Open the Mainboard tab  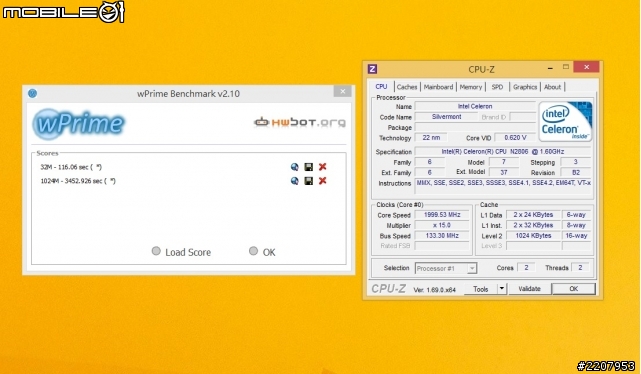click(x=438, y=87)
